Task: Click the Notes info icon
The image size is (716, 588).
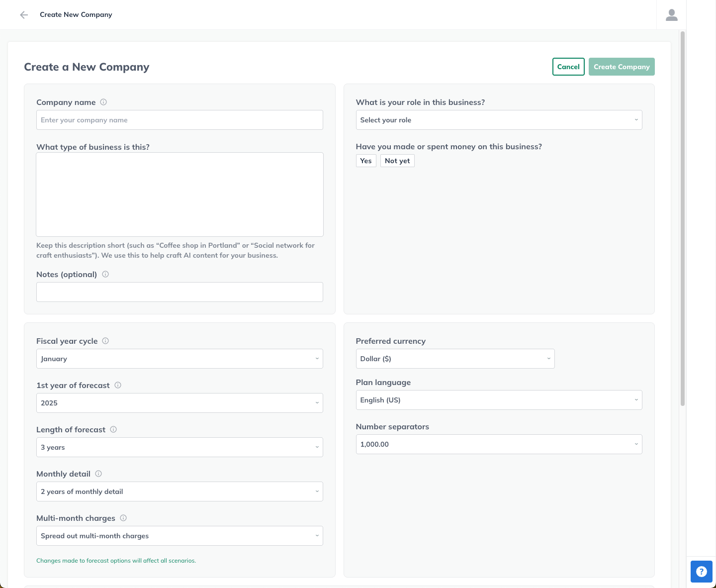Action: point(105,274)
